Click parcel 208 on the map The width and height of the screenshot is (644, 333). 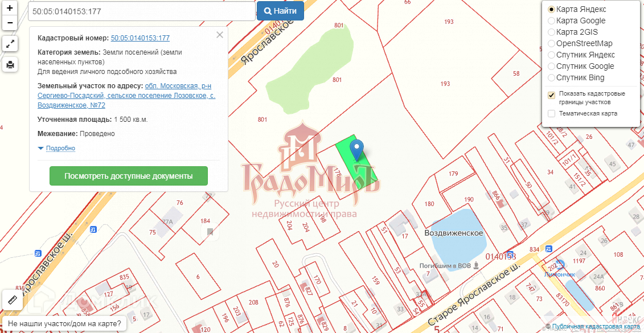253,303
